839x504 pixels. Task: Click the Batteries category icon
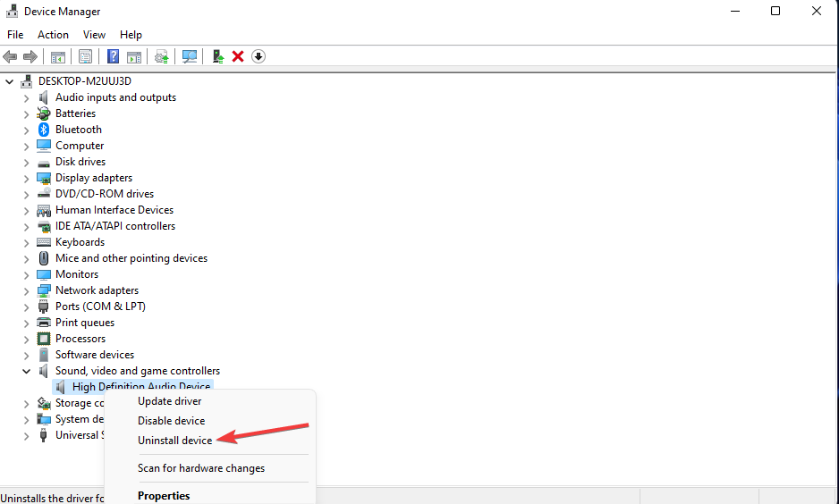[43, 113]
